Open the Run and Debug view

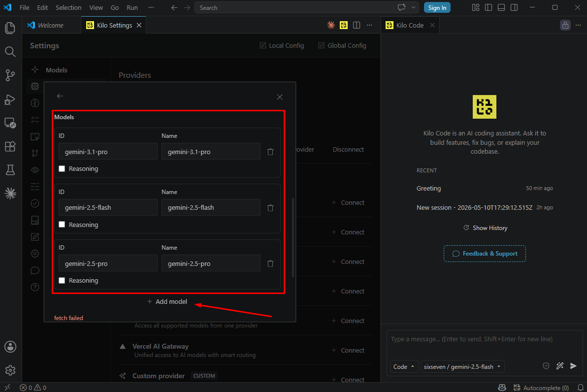point(10,99)
